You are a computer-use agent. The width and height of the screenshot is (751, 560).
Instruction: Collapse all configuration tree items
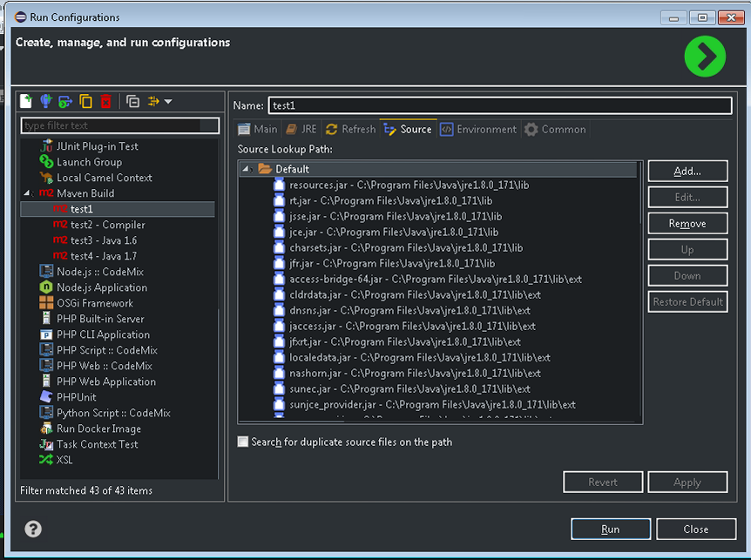click(x=132, y=101)
